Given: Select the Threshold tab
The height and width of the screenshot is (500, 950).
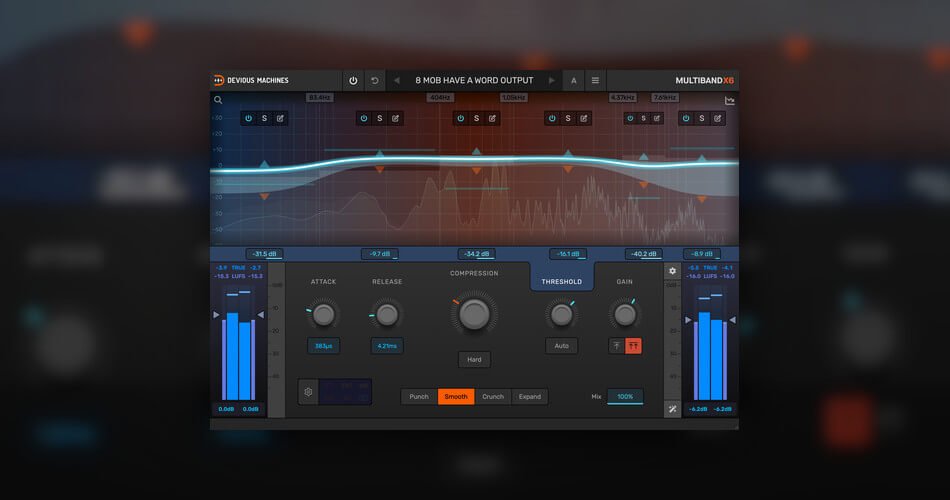Looking at the screenshot, I should point(562,281).
